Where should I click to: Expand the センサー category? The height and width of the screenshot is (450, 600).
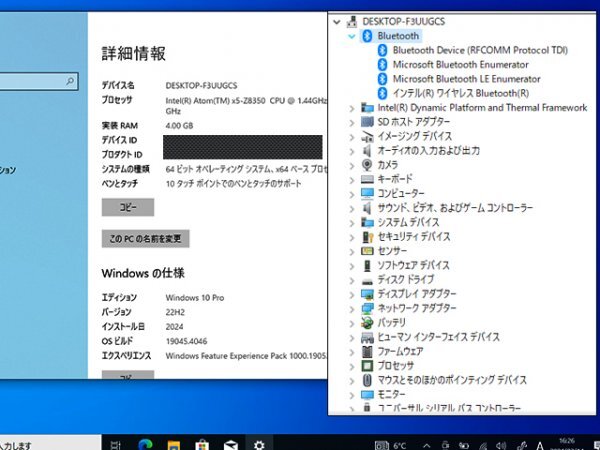352,252
